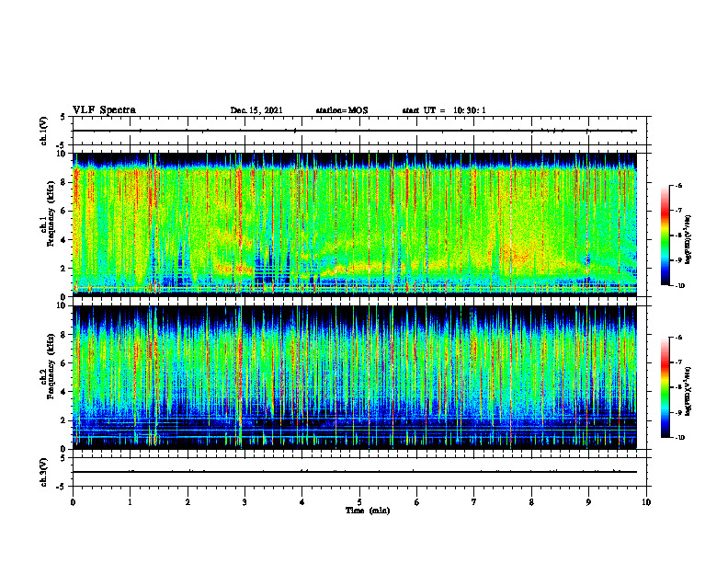
Task: Click the ch.3(V) waveform axis label
Action: pyautogui.click(x=44, y=473)
